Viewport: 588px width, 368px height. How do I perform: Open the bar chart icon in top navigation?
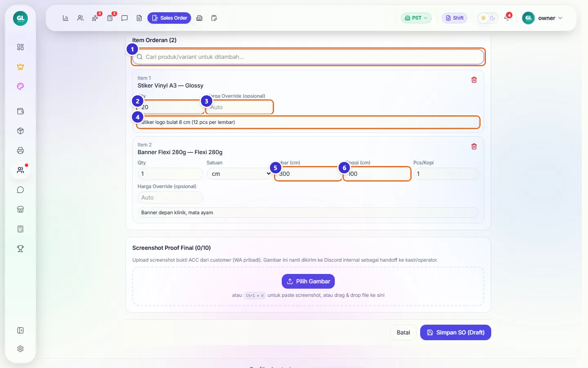[x=65, y=18]
